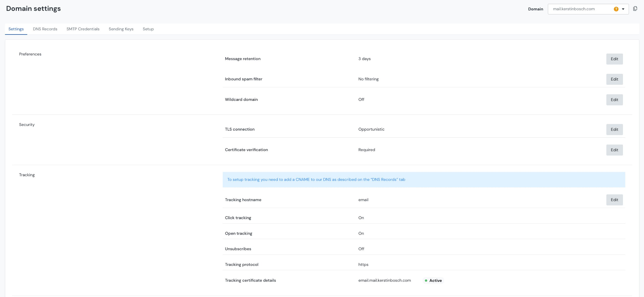644x297 pixels.
Task: Select the '3 days' retention value
Action: (x=364, y=59)
